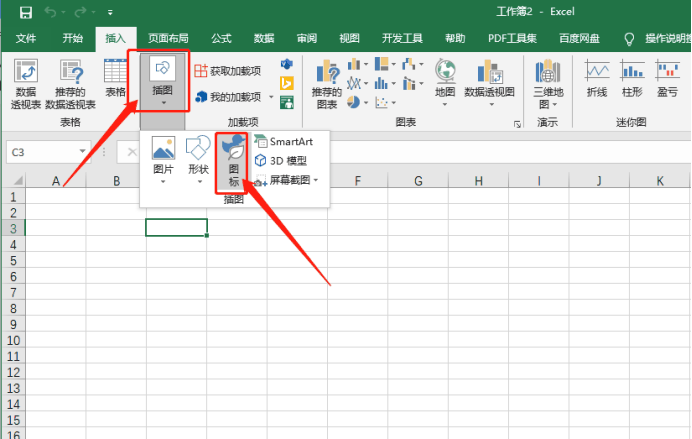The height and width of the screenshot is (439, 692).
Task: Open 我的加载项 add-ins
Action: click(229, 97)
